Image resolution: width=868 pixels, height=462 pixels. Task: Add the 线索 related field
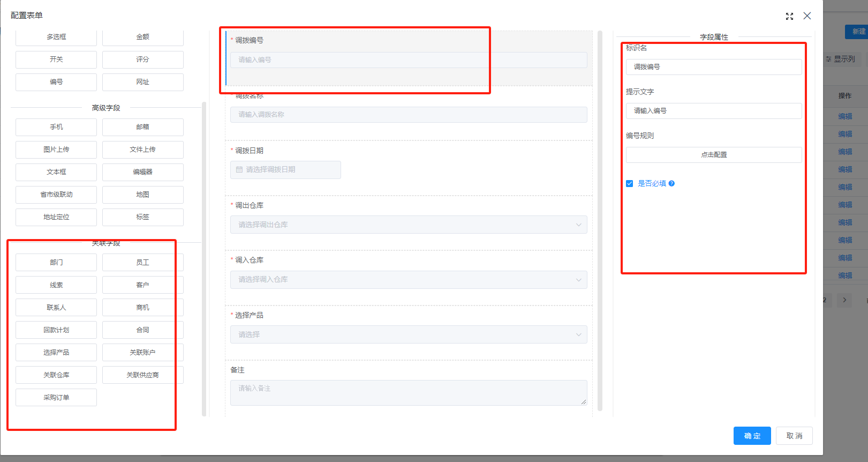click(x=56, y=285)
